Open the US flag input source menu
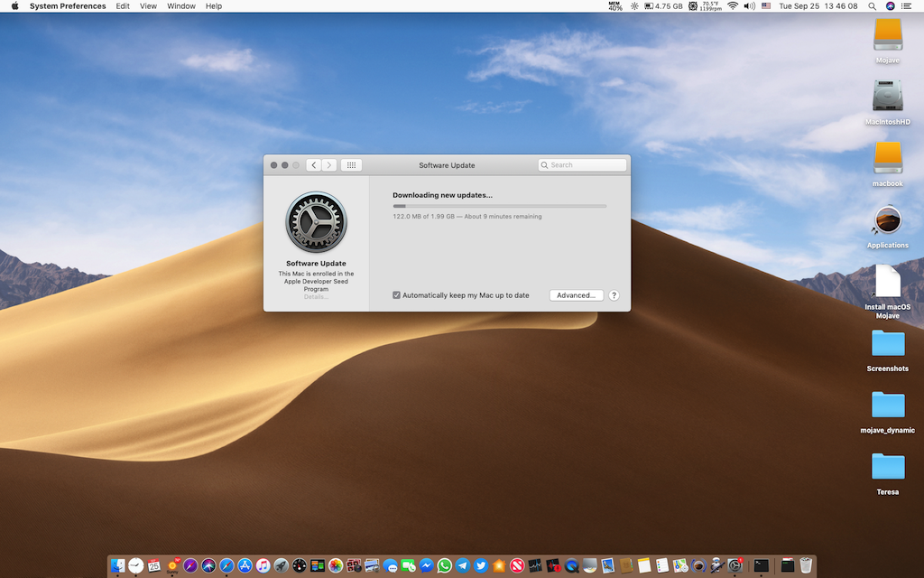Image resolution: width=924 pixels, height=578 pixels. pos(766,6)
